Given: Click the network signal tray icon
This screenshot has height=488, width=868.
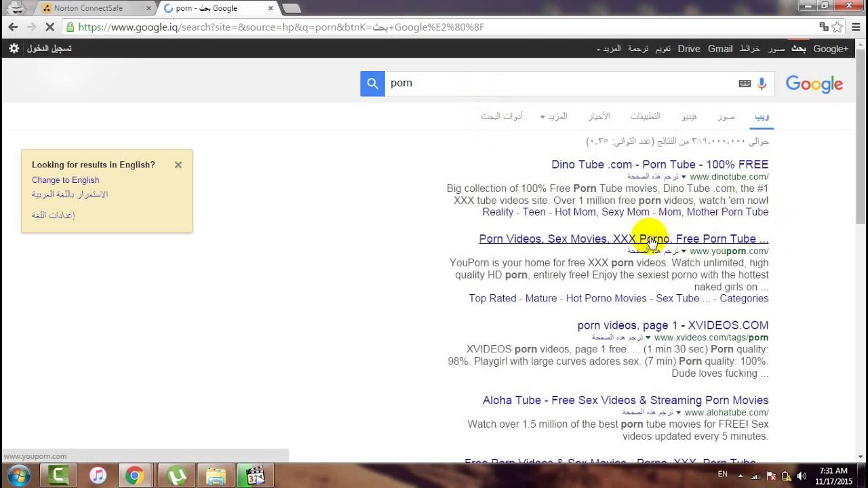Looking at the screenshot, I should tap(755, 476).
